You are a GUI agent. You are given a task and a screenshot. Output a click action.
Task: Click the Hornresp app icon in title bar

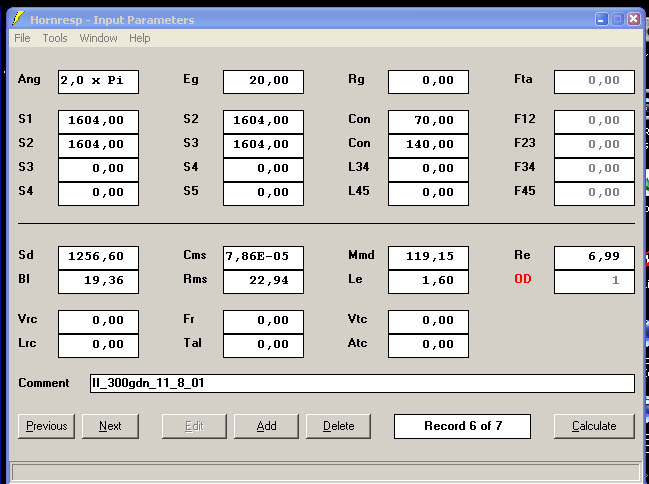pos(17,19)
